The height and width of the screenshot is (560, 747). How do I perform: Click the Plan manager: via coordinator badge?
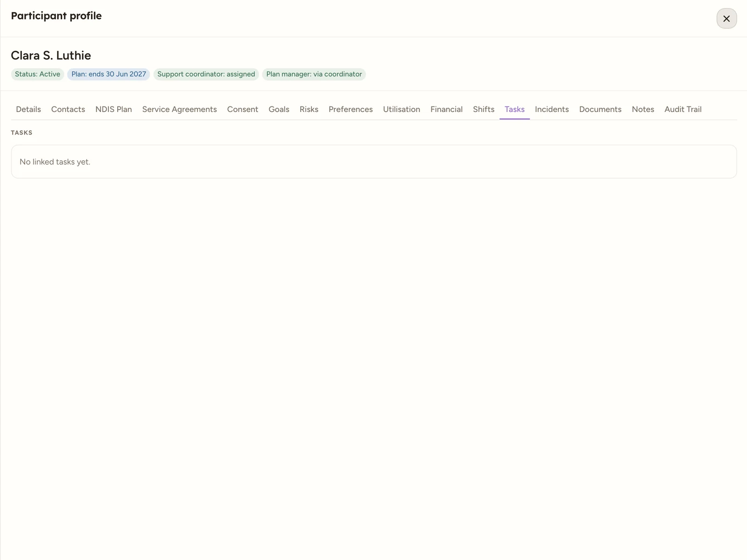(314, 74)
